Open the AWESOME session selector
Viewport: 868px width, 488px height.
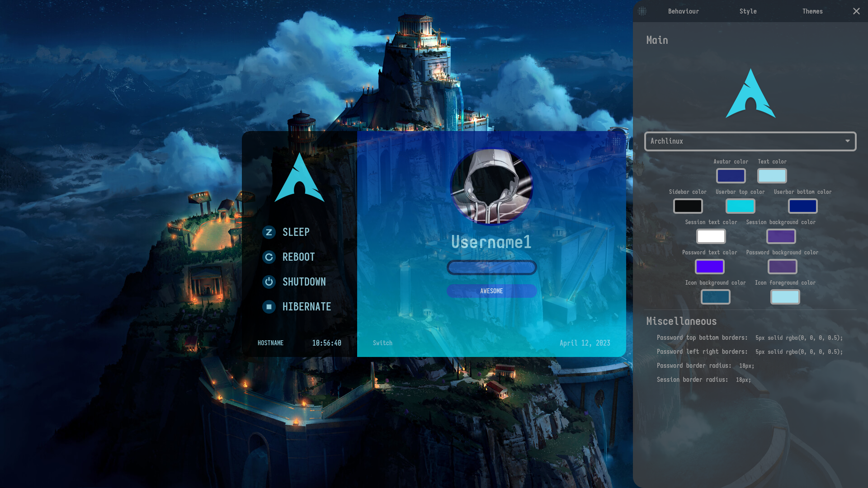pos(491,291)
